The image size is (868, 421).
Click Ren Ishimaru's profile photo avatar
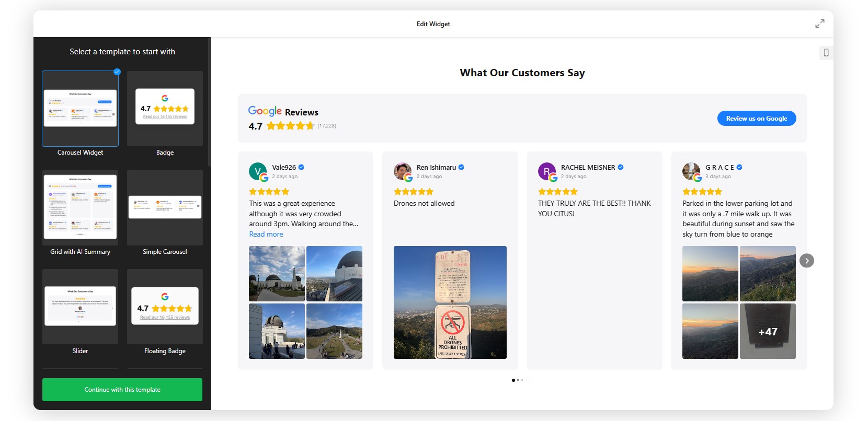pos(403,172)
